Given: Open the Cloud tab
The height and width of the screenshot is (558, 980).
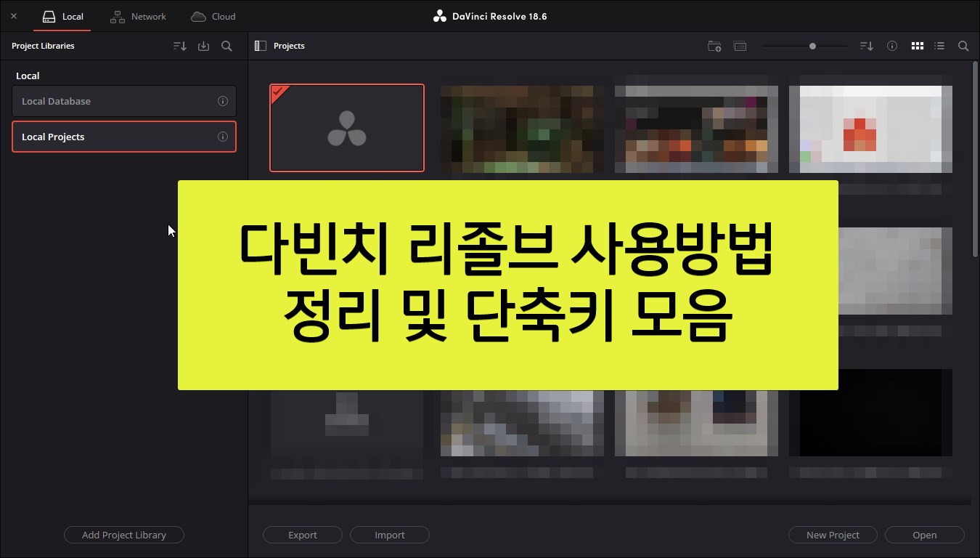Looking at the screenshot, I should (213, 16).
